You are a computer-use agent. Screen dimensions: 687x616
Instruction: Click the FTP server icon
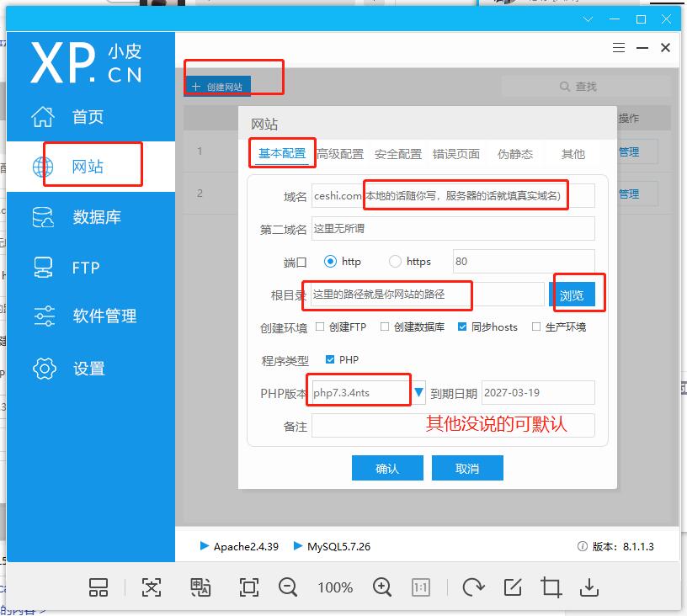click(x=43, y=267)
